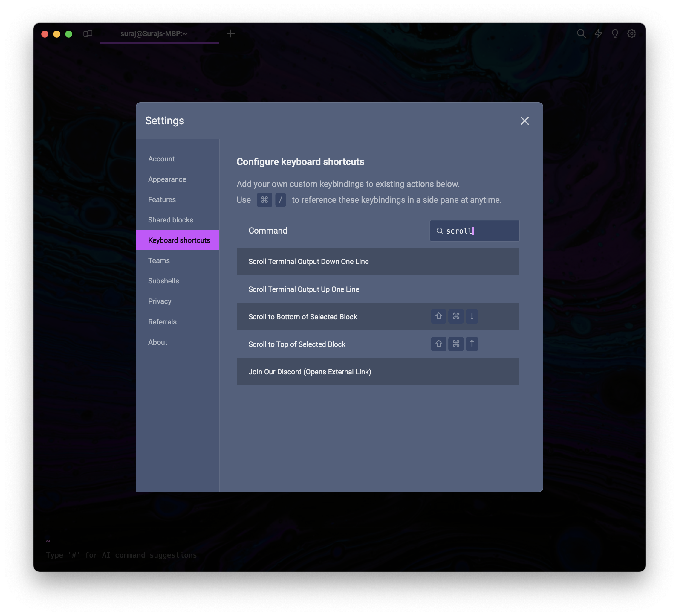Click the panel toggle icon beside traffic lights
This screenshot has width=679, height=616.
coord(88,33)
